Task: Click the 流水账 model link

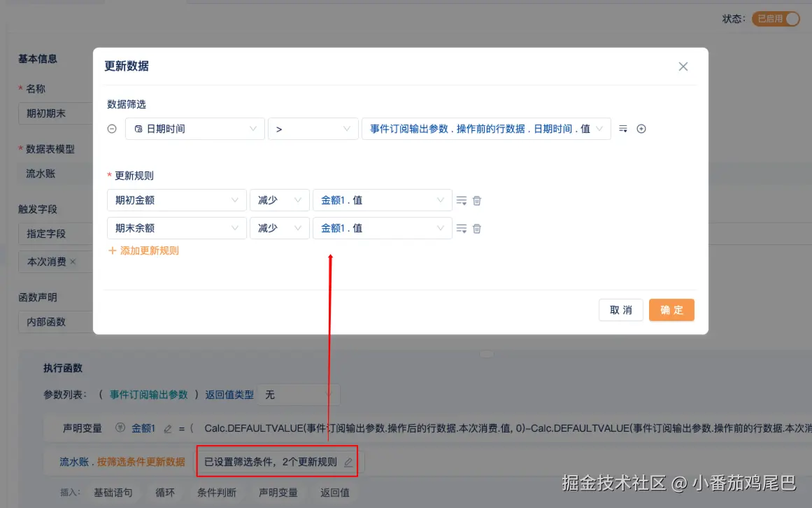Action: pyautogui.click(x=74, y=462)
